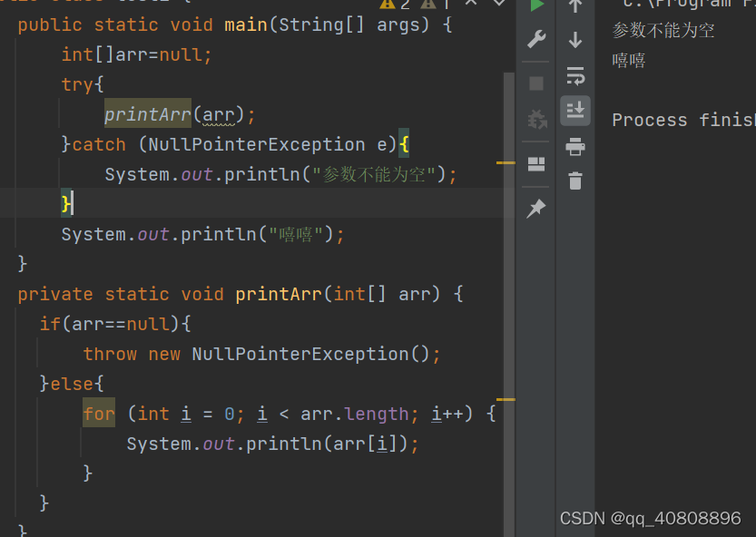Click the Exit bug icon in run toolbar
This screenshot has width=756, height=537.
536,119
